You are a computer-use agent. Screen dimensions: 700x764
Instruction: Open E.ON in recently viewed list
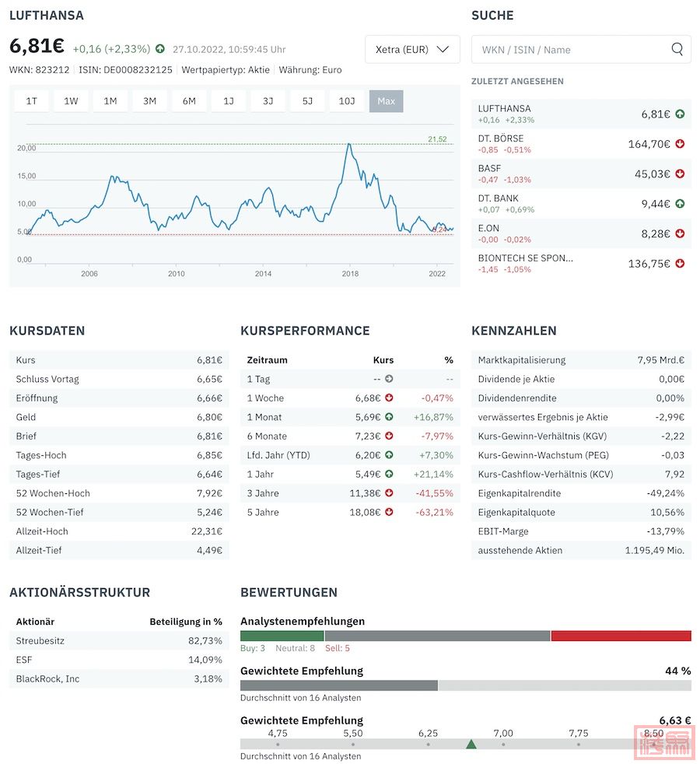coord(581,233)
